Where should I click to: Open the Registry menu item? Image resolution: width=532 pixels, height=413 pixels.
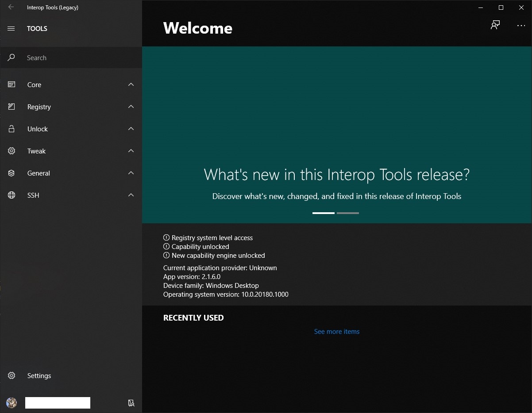click(x=71, y=107)
